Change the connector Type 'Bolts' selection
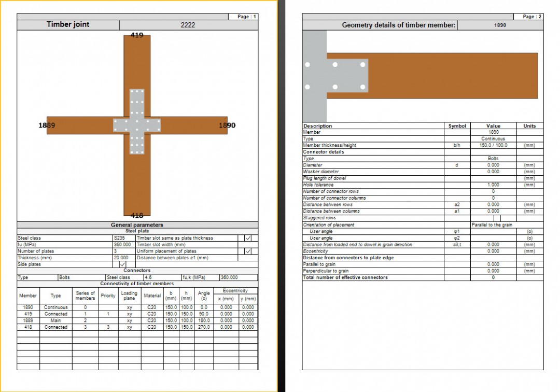The image size is (560, 392). pos(70,277)
